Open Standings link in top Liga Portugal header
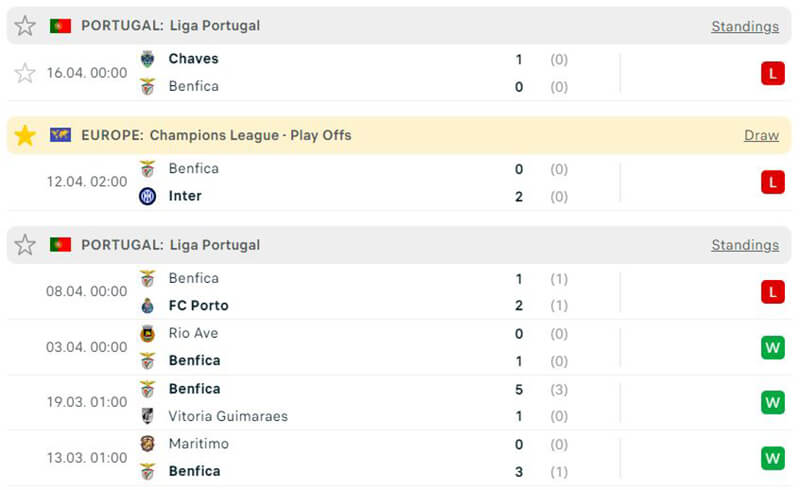Viewport: 800px width, 490px height. click(745, 26)
